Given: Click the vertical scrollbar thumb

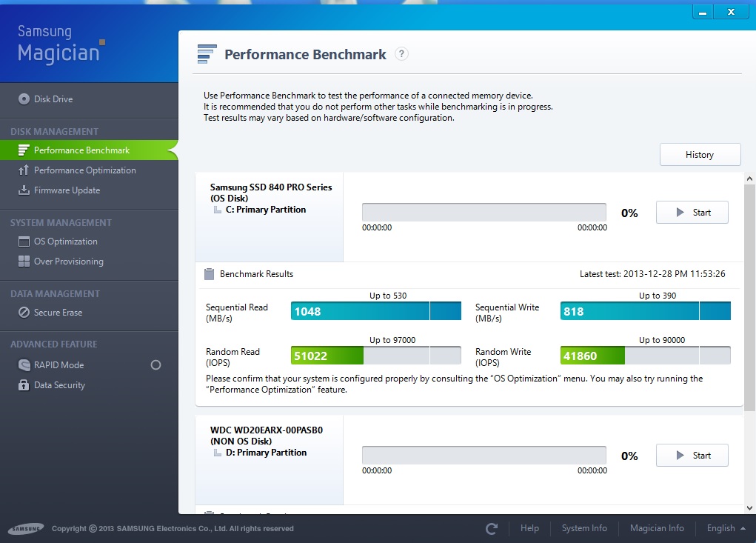Looking at the screenshot, I should pos(750,298).
